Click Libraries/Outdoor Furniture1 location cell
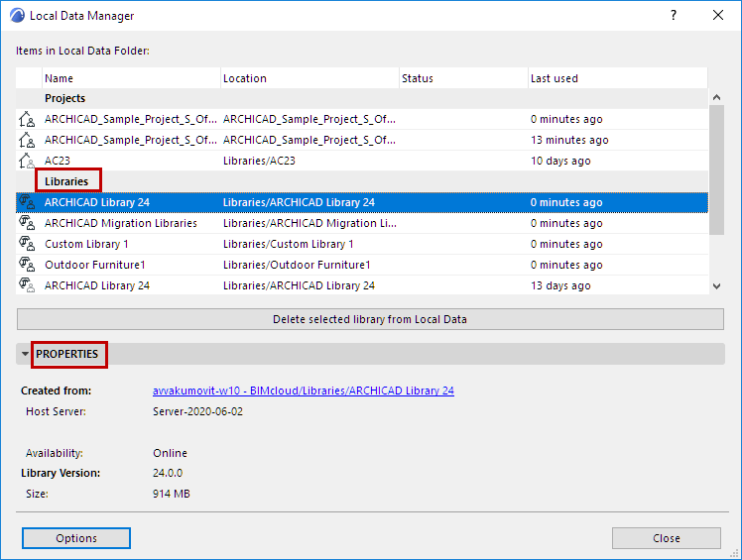 [x=297, y=265]
